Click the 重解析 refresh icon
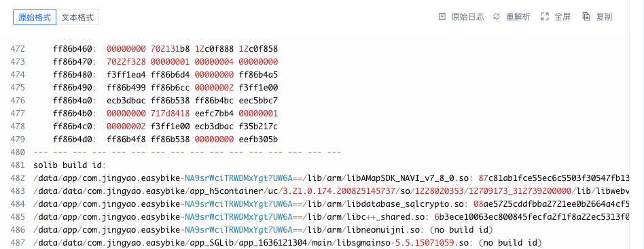Viewport: 644px width, 249px height. point(497,17)
